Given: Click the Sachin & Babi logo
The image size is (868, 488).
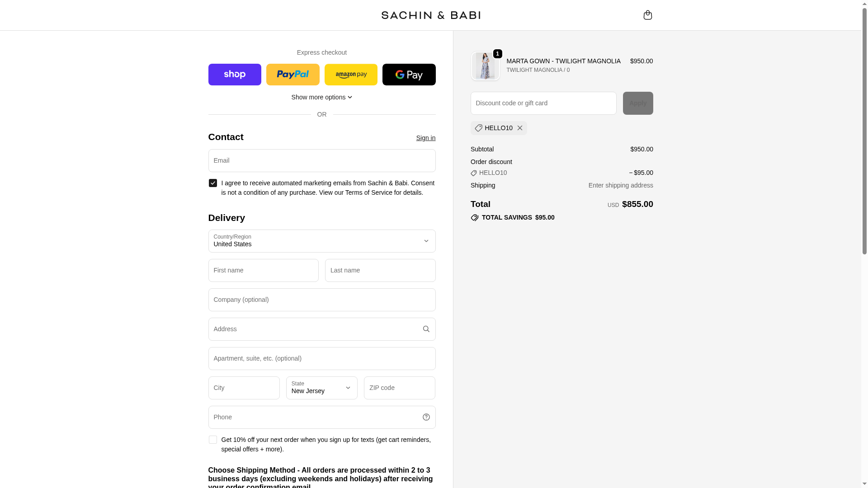Looking at the screenshot, I should click(430, 15).
